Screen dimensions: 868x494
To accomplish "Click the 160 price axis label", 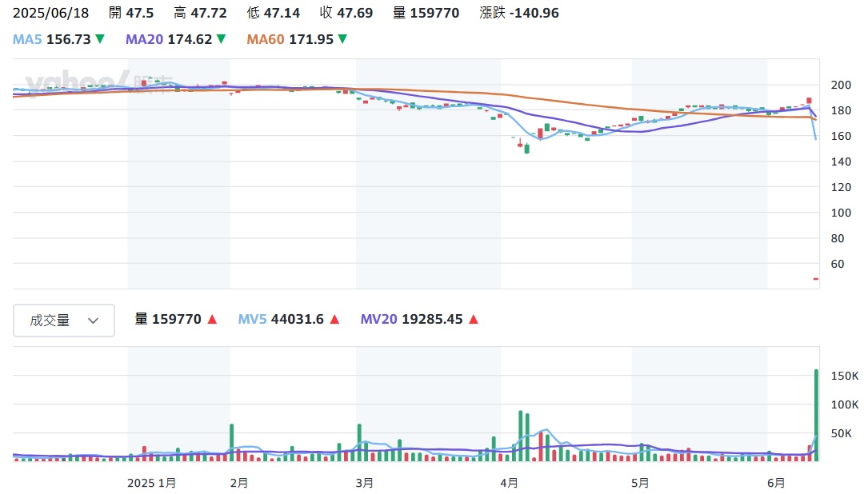I will pyautogui.click(x=841, y=136).
